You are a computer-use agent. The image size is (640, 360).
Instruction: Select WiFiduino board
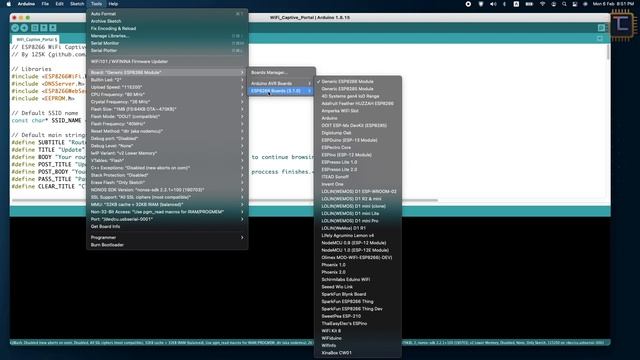358,338
